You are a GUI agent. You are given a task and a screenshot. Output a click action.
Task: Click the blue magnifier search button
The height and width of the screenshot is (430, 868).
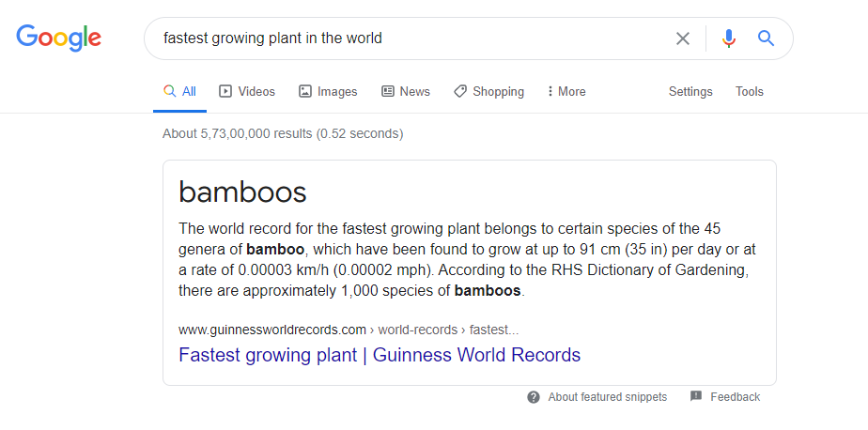click(x=766, y=38)
